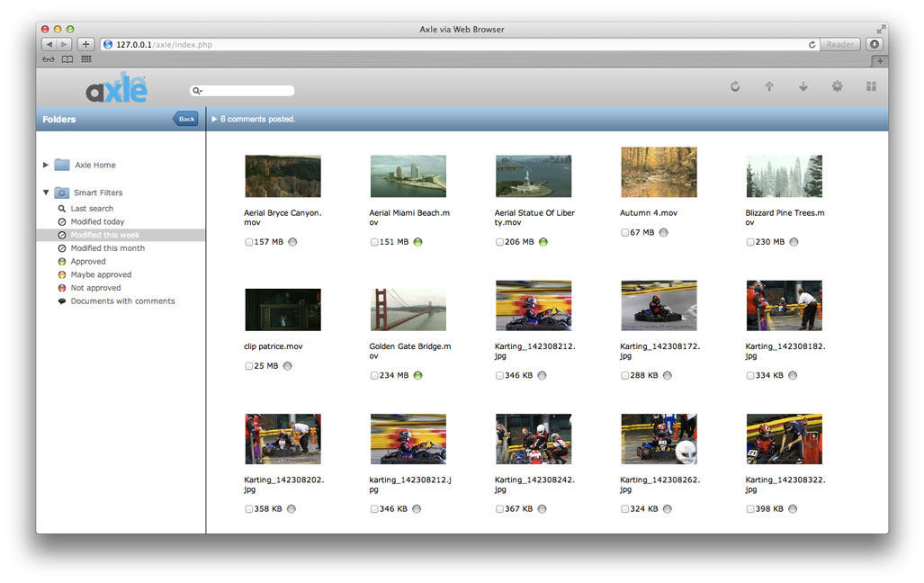
Task: Click the download arrow icon
Action: (x=803, y=86)
